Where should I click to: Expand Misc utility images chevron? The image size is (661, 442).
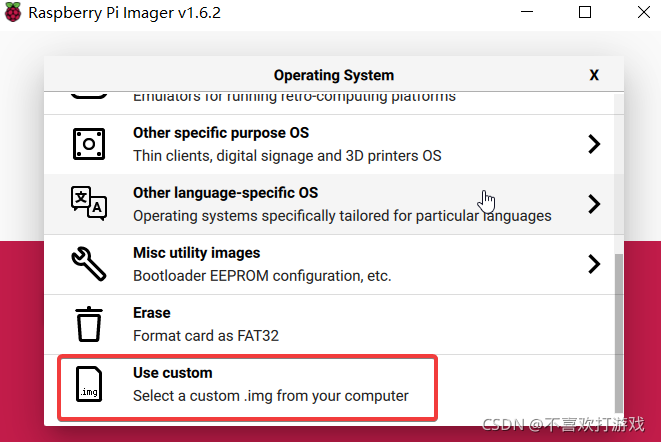pyautogui.click(x=594, y=264)
